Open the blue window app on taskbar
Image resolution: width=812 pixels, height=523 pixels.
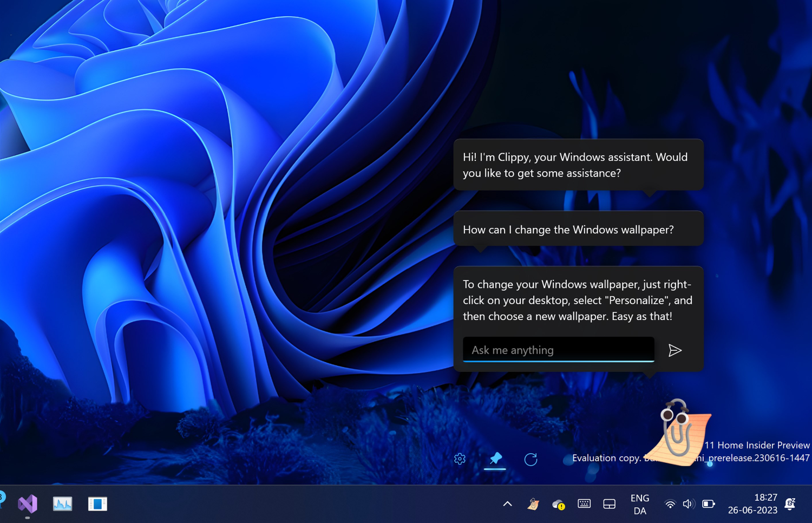pyautogui.click(x=97, y=504)
